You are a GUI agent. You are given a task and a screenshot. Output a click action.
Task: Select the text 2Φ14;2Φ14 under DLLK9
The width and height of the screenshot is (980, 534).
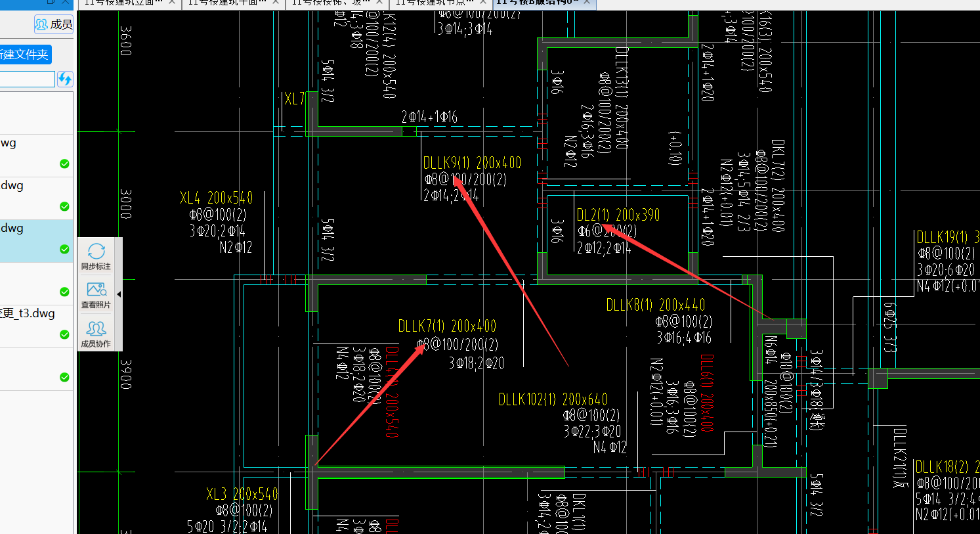(452, 196)
